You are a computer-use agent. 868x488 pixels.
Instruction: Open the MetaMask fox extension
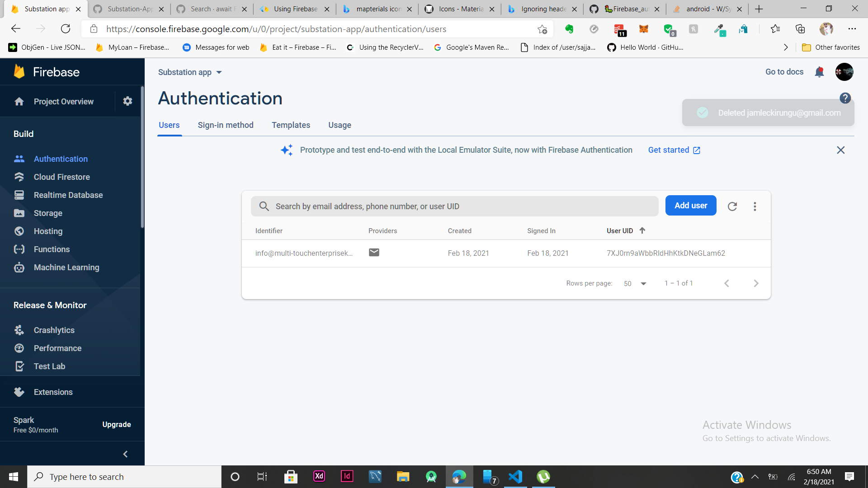click(x=644, y=29)
